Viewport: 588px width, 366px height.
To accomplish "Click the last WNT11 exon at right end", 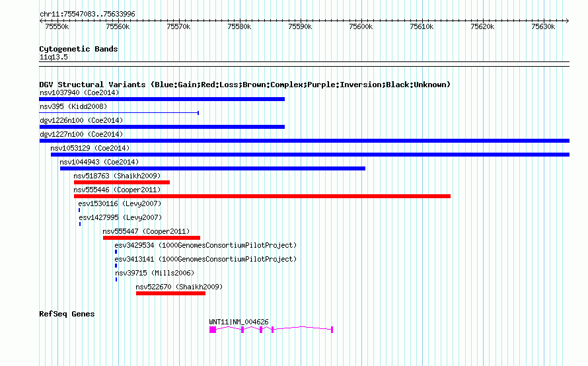I will point(332,330).
